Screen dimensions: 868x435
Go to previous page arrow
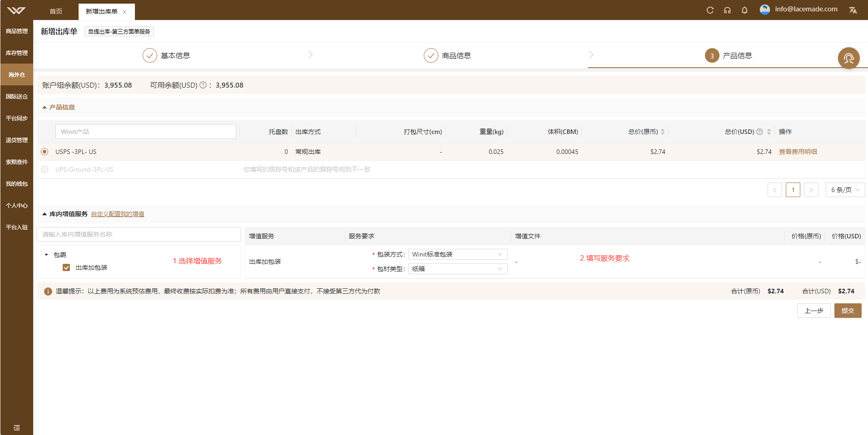point(775,190)
